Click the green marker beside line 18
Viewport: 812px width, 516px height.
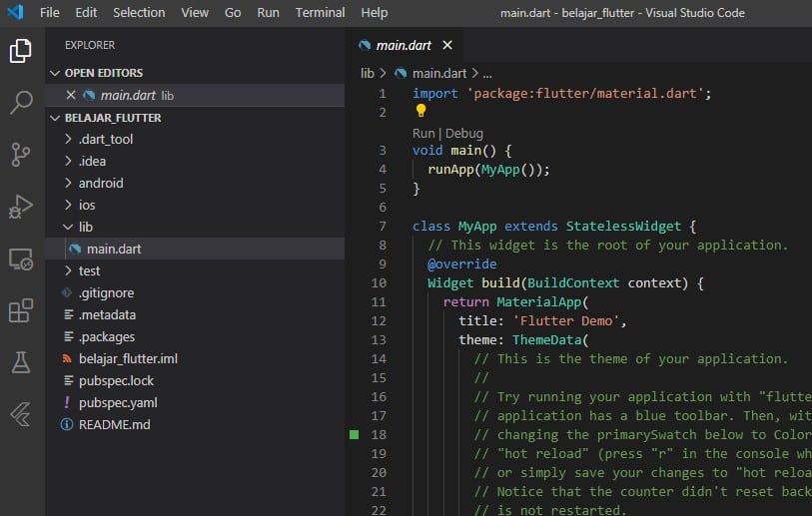click(355, 435)
